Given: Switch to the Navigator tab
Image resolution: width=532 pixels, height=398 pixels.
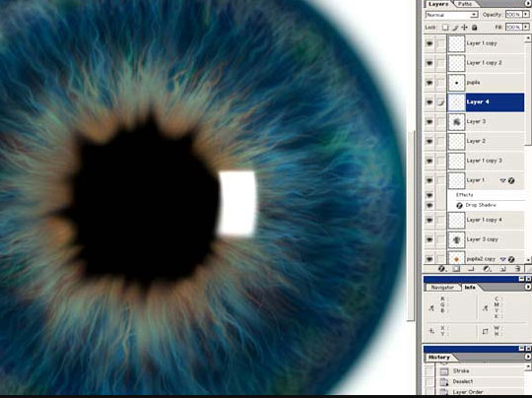Looking at the screenshot, I should (x=442, y=288).
